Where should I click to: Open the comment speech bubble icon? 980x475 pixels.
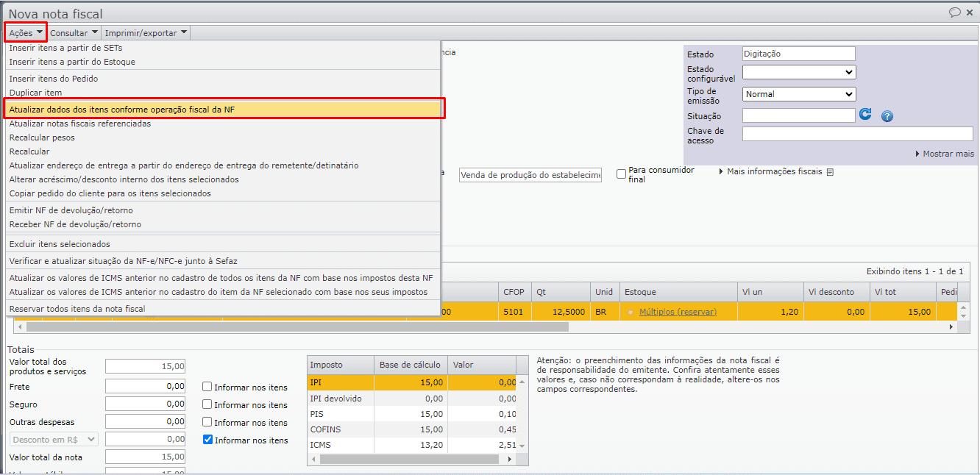tap(955, 12)
